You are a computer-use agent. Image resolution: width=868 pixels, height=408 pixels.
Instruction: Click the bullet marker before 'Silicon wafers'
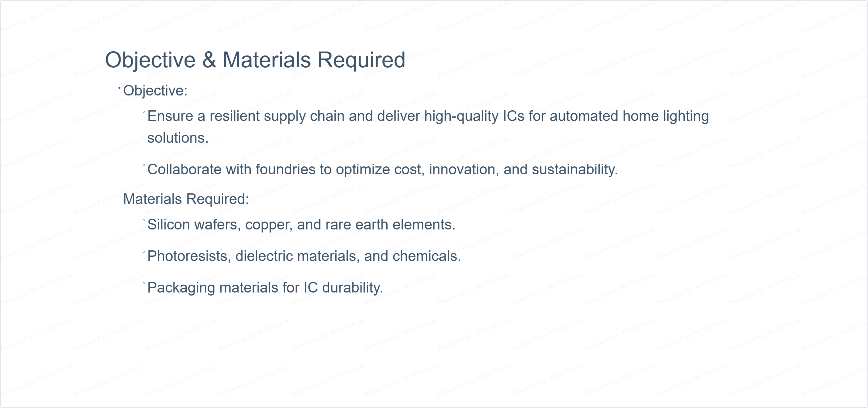click(x=144, y=220)
